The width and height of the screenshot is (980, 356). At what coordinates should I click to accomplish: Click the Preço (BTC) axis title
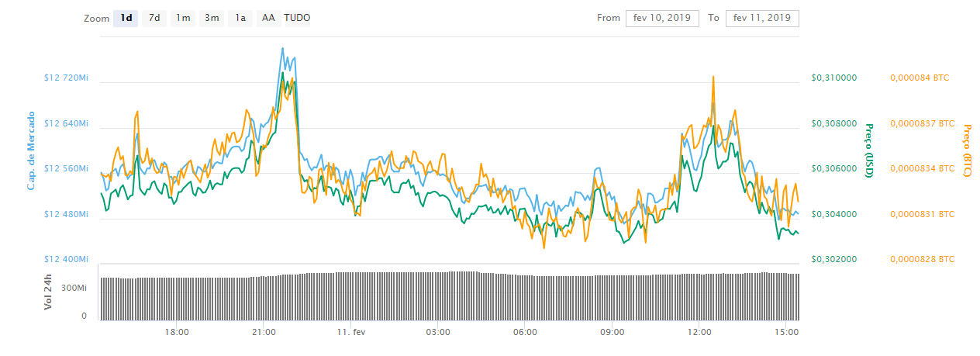(x=967, y=150)
